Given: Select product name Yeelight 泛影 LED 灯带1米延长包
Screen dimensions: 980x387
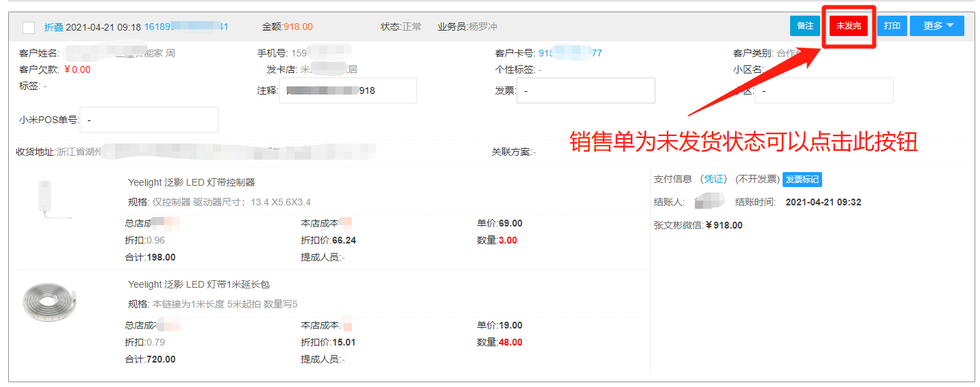Looking at the screenshot, I should click(199, 284).
